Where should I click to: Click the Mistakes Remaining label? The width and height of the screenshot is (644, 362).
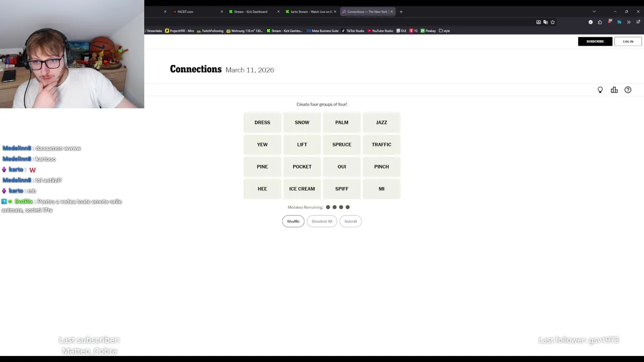pyautogui.click(x=305, y=207)
